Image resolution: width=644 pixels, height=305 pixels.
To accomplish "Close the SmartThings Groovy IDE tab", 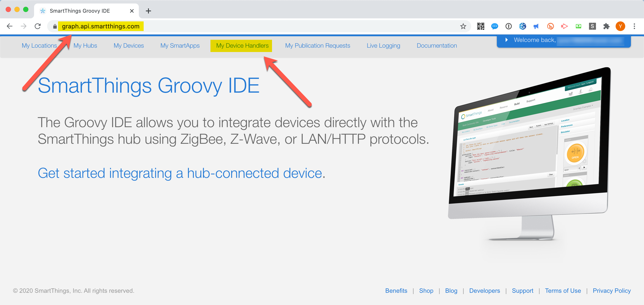I will coord(132,11).
